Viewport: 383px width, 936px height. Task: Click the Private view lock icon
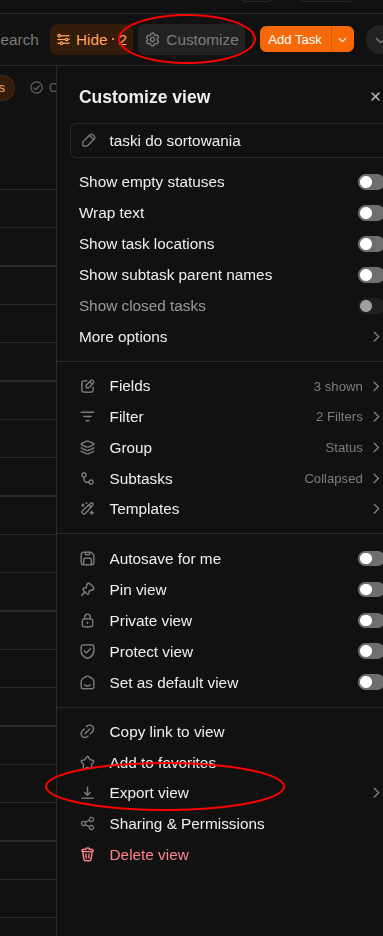tap(88, 621)
